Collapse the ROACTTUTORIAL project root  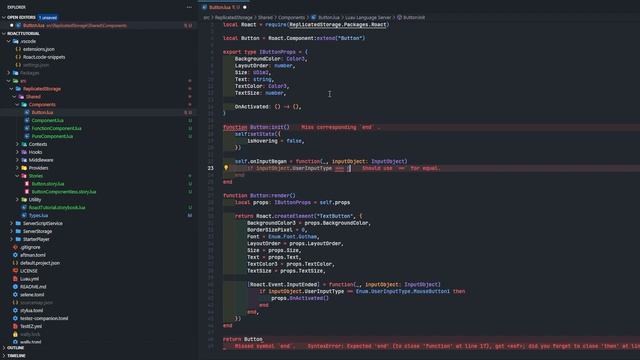tap(4, 33)
